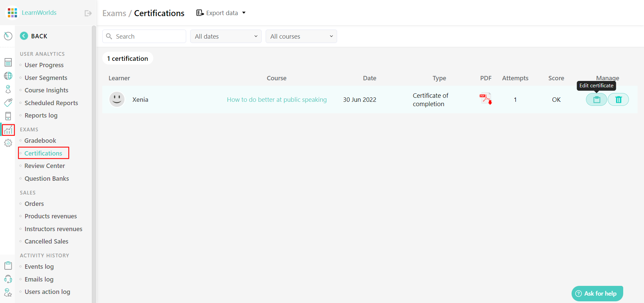
Task: Click the clock icon at the top of sidebar
Action: point(8,36)
